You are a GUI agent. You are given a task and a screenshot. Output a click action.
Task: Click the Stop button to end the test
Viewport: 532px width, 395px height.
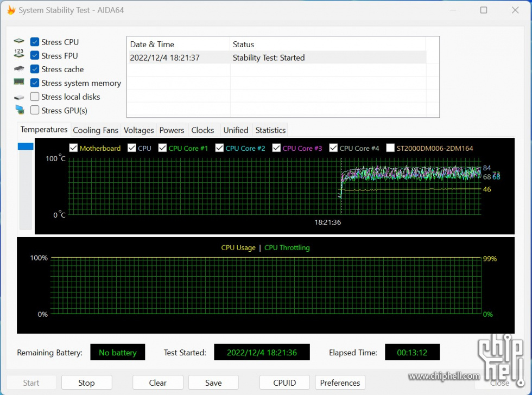(x=86, y=383)
